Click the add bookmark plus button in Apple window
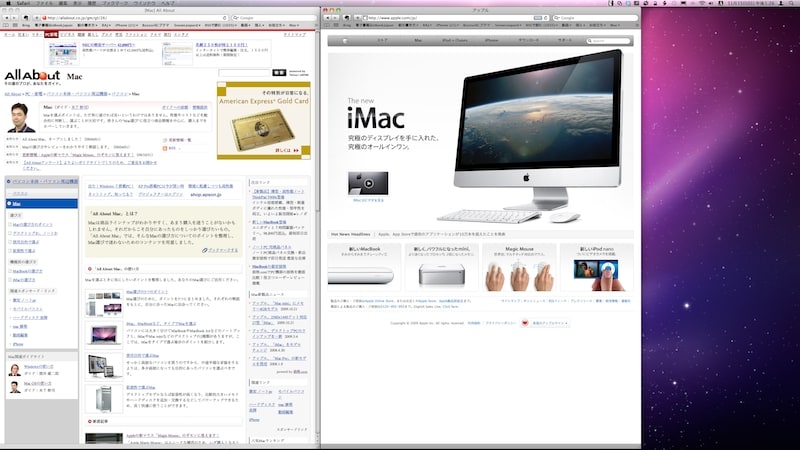 pos(357,18)
